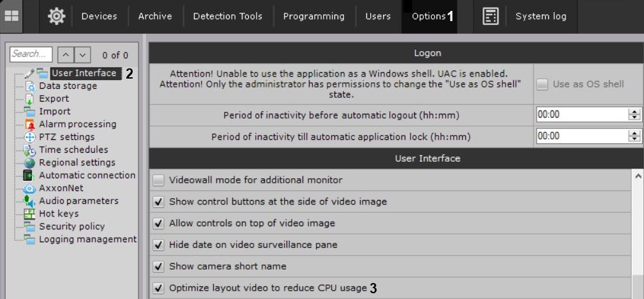Open the Archive tab
The height and width of the screenshot is (299, 644).
pos(155,17)
